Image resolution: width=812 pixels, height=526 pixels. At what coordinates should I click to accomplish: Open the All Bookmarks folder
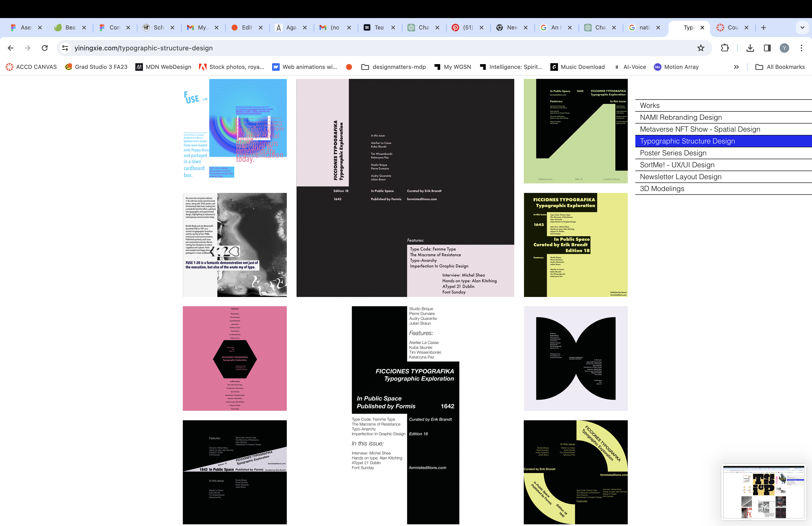780,67
